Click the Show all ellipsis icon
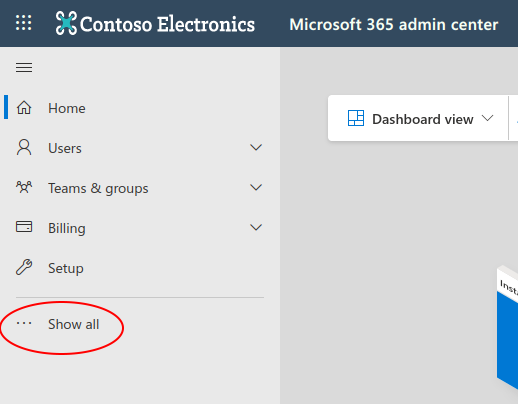 tap(24, 323)
